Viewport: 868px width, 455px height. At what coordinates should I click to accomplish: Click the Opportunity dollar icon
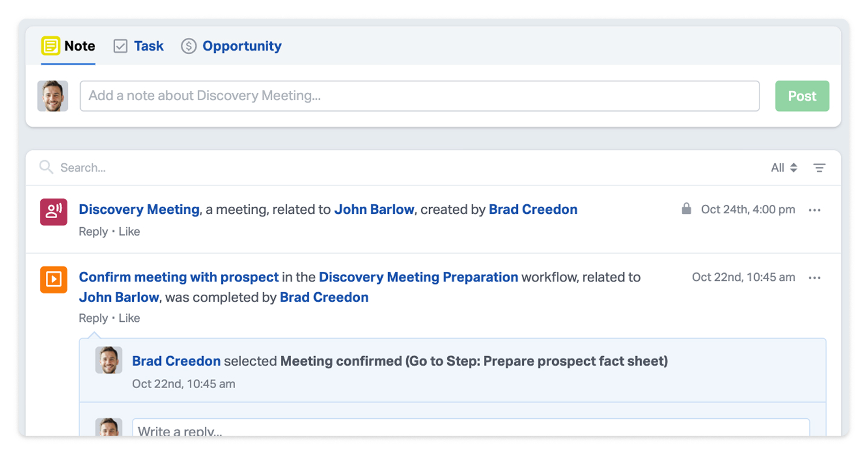click(189, 46)
